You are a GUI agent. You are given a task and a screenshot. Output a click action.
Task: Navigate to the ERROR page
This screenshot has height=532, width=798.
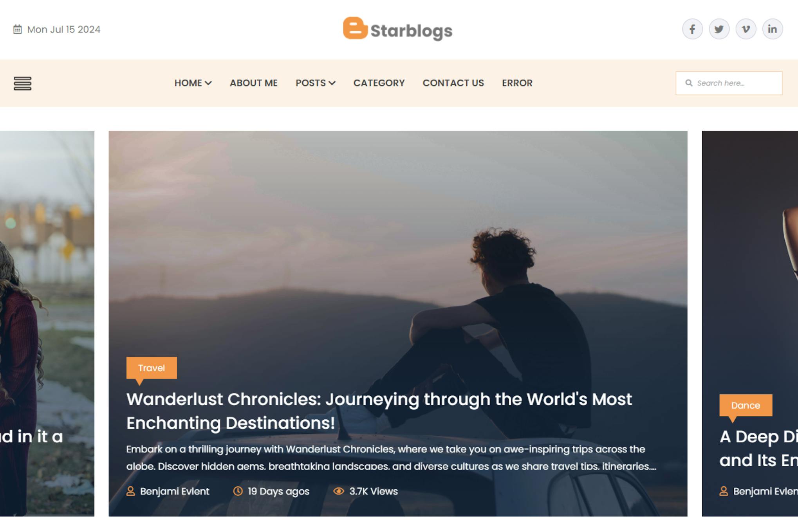click(517, 83)
